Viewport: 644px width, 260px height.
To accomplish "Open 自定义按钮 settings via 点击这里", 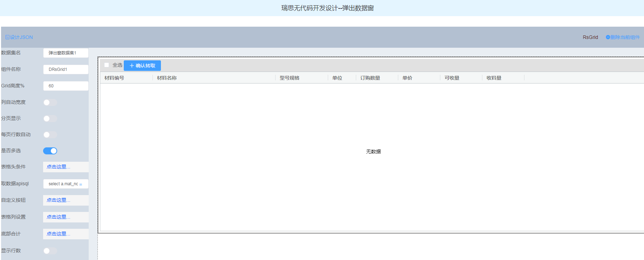I will click(58, 200).
